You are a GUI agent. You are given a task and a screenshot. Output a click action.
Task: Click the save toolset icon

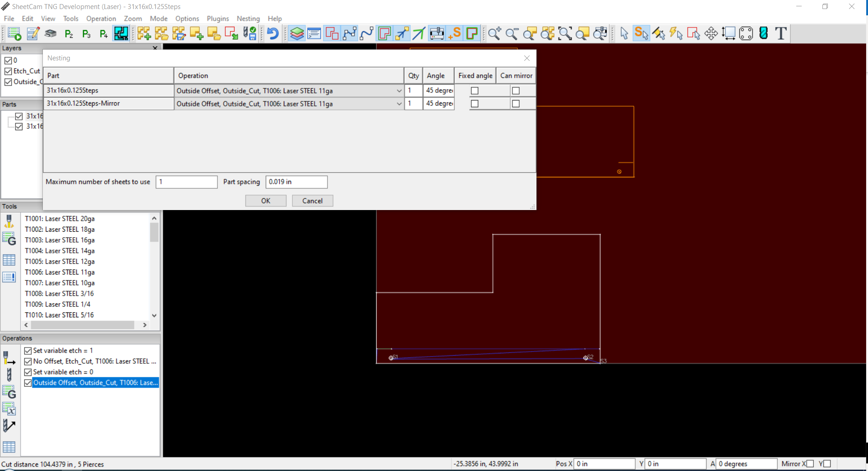(249, 33)
